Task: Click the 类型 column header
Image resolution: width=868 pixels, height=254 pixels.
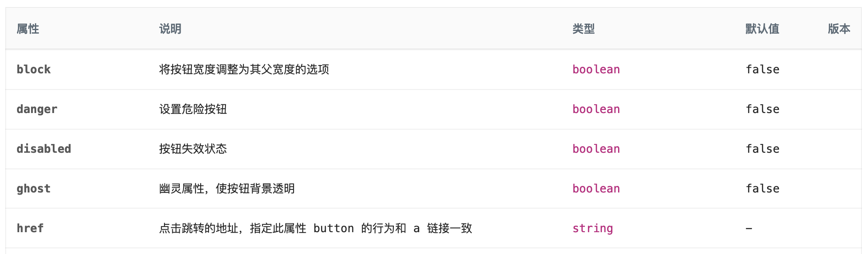Action: 584,29
